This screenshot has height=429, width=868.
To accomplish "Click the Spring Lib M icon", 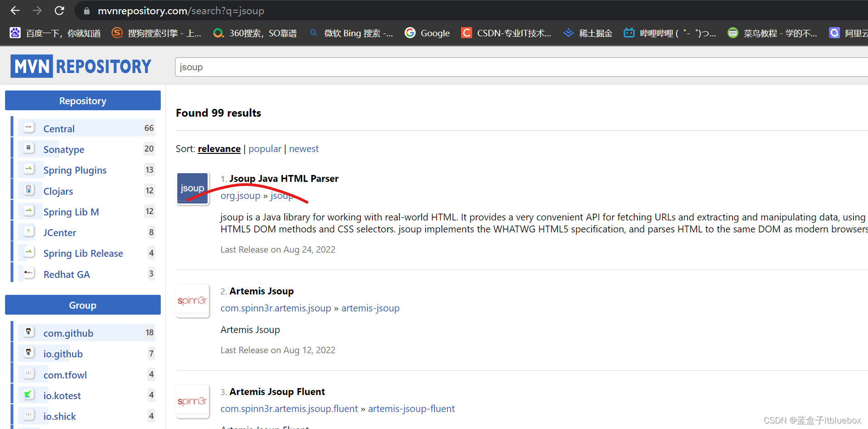I will click(29, 210).
